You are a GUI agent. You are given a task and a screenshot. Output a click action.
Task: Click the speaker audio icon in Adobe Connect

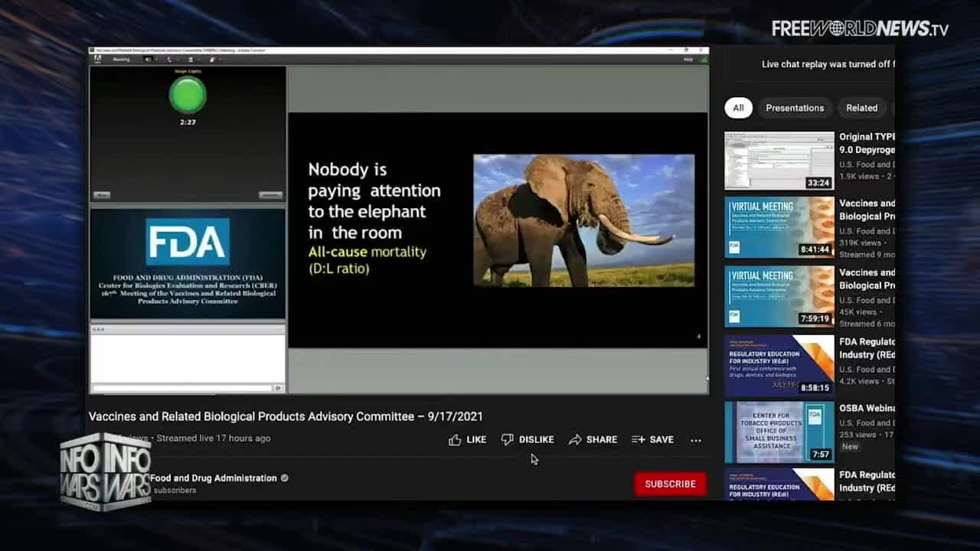(x=148, y=59)
